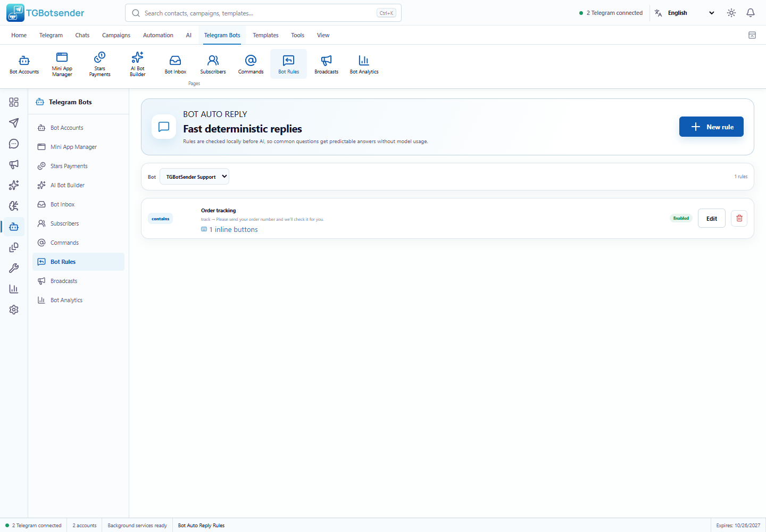Open Bot Analytics ribbon icon
The height and width of the screenshot is (532, 766).
pos(364,64)
